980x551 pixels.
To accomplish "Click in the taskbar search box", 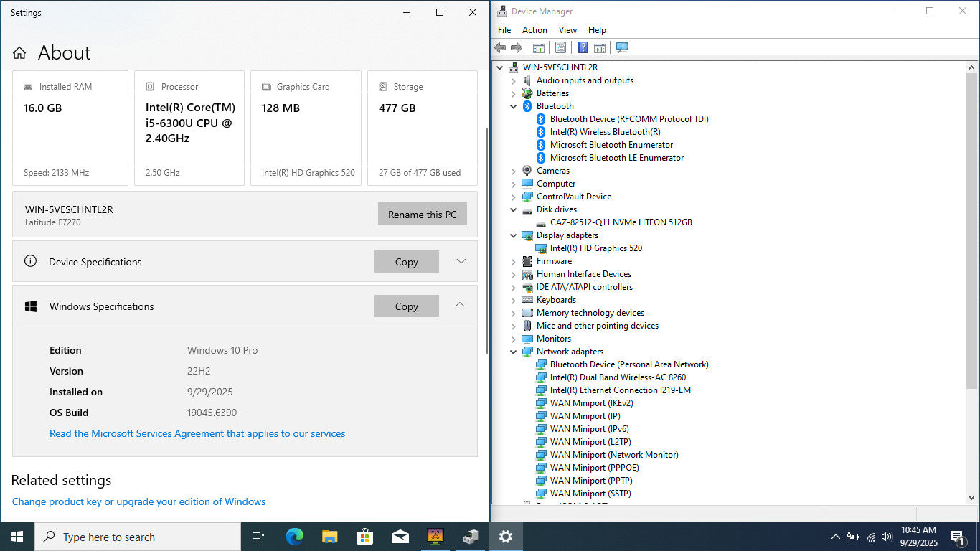I will (140, 537).
